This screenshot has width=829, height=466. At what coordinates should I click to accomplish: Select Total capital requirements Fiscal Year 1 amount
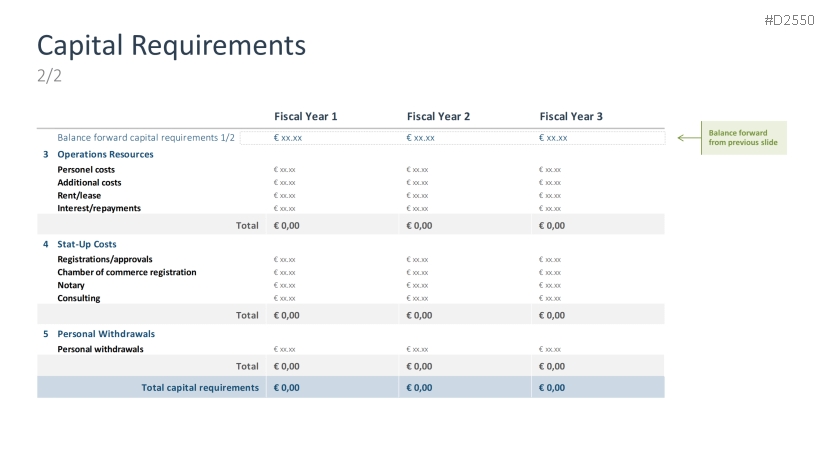click(287, 387)
